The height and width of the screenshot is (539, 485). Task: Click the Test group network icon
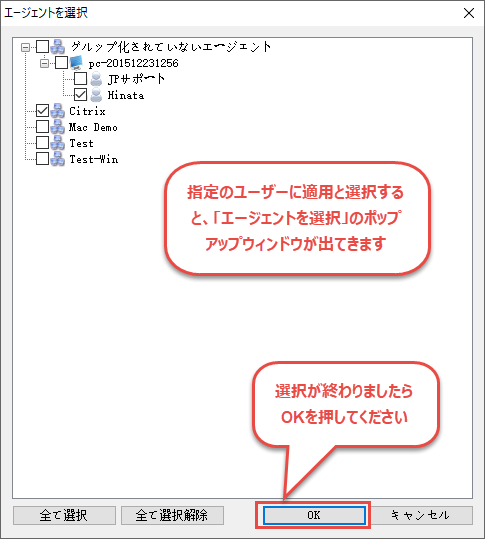[57, 143]
